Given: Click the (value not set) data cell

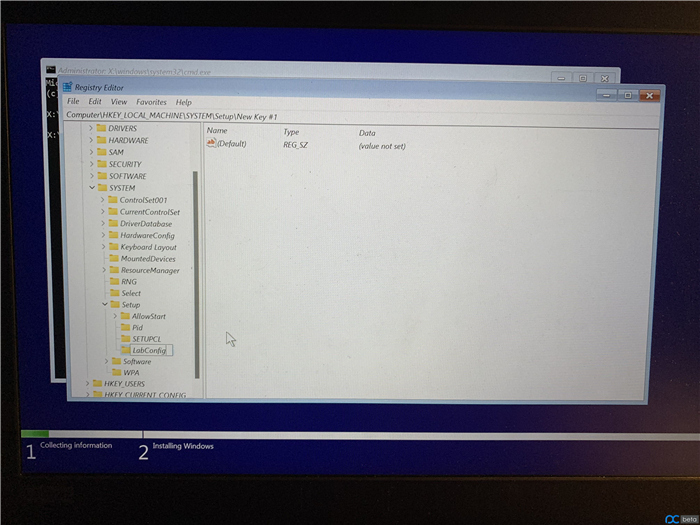Looking at the screenshot, I should point(382,146).
